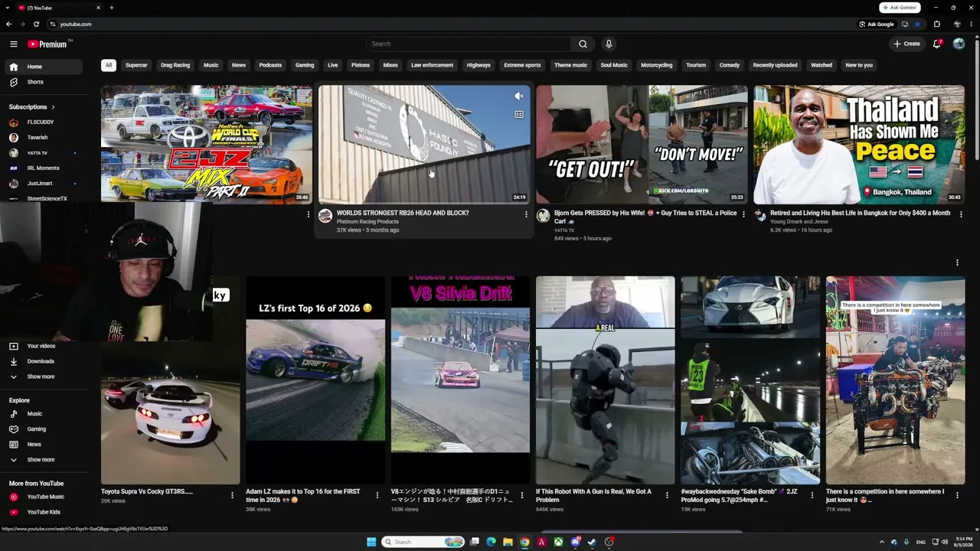Open more options for Bjorn Gets PRESSED video
This screenshot has height=551, width=980.
click(x=743, y=214)
